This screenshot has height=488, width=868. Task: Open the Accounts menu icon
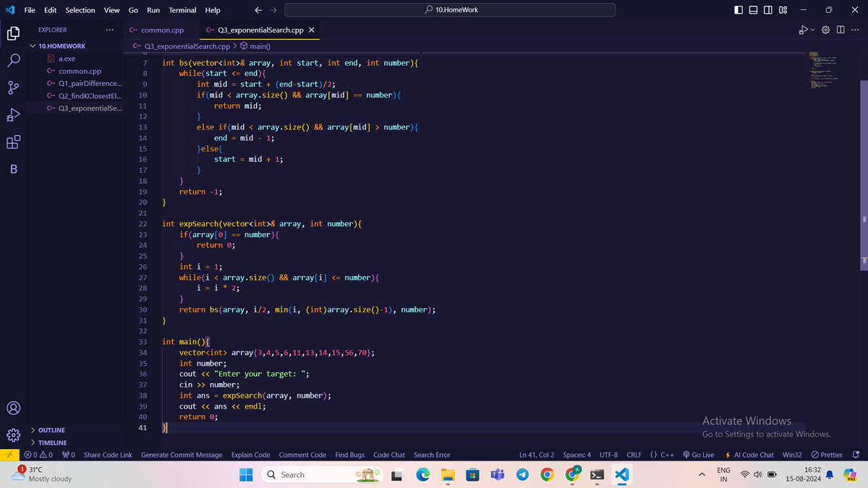[x=13, y=408]
